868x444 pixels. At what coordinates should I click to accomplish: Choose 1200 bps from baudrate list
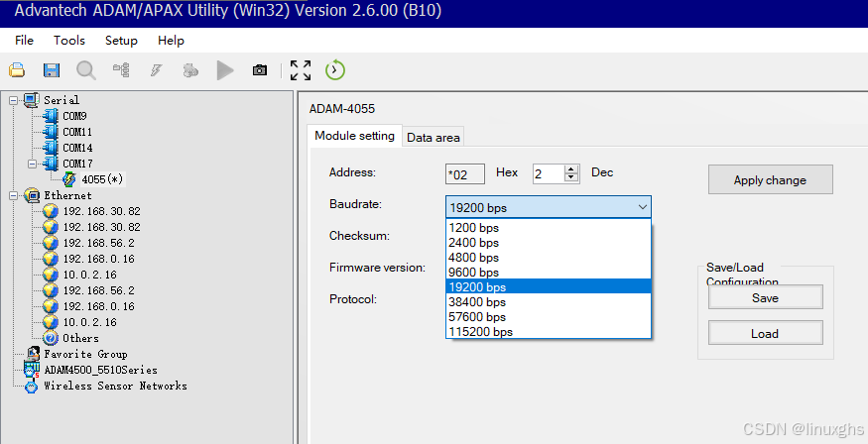click(x=548, y=228)
